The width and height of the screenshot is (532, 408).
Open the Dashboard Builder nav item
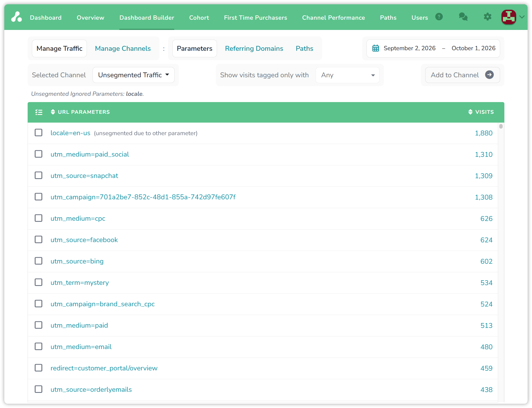(x=147, y=18)
